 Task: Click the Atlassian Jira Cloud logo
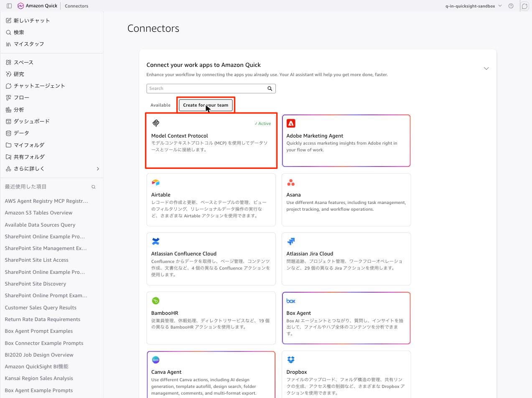[x=291, y=241]
